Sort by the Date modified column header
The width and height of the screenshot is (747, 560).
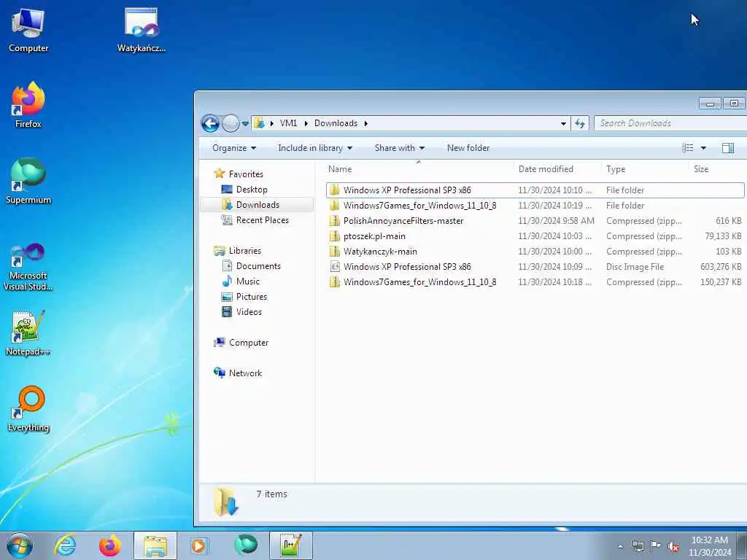[x=557, y=169]
